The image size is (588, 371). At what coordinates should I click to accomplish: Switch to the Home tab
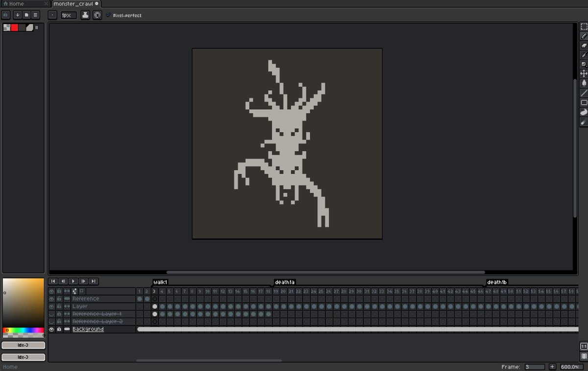pos(25,3)
